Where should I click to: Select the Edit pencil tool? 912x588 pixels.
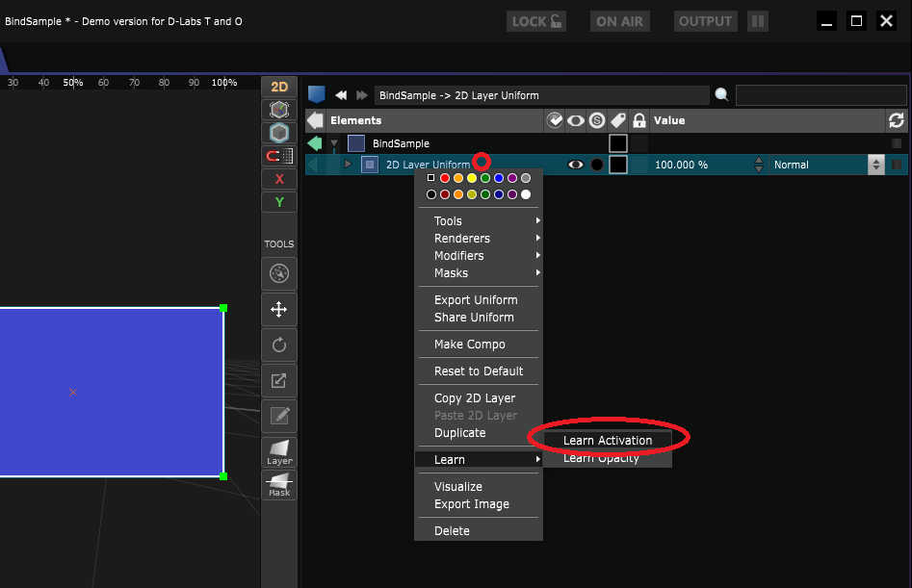click(x=279, y=416)
